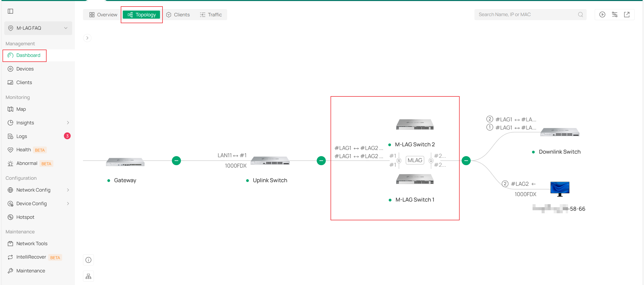Screen dimensions: 644x285
Task: Expand the M-LAG FAQ site selector
Action: point(66,28)
